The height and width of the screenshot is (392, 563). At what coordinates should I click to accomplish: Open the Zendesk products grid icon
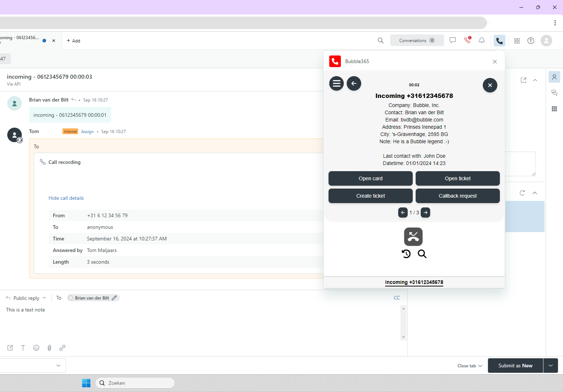point(517,41)
